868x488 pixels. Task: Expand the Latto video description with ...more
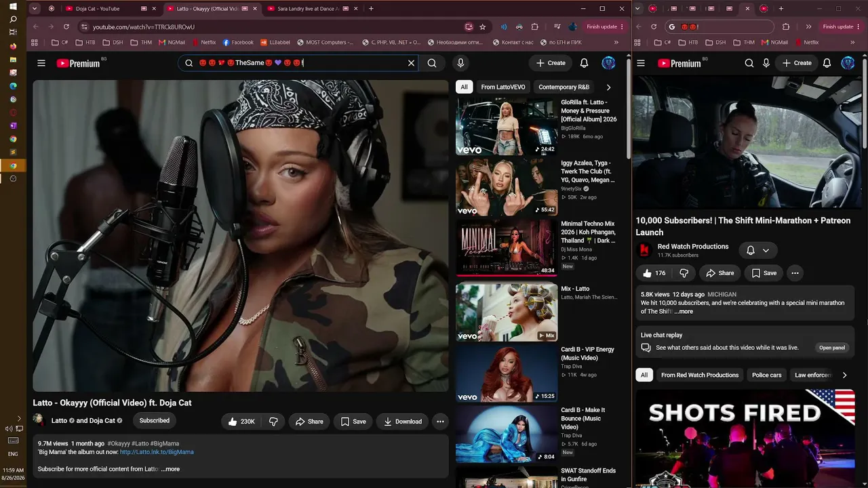coord(171,469)
